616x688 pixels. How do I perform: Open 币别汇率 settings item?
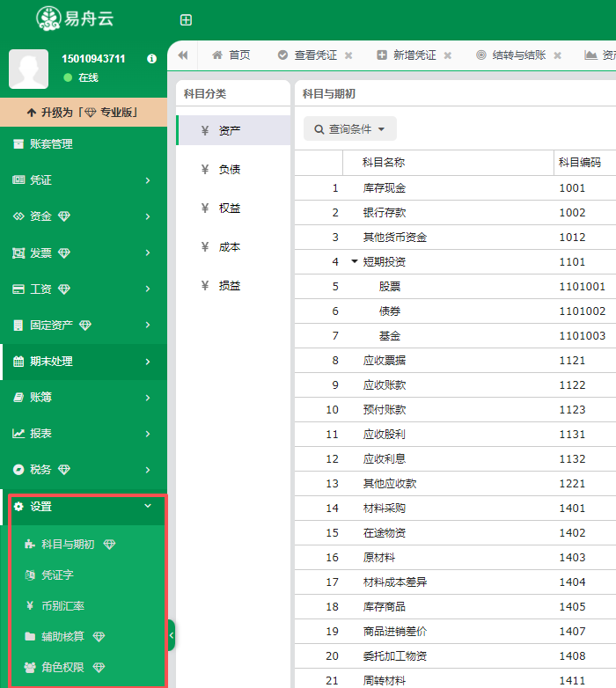pyautogui.click(x=62, y=605)
